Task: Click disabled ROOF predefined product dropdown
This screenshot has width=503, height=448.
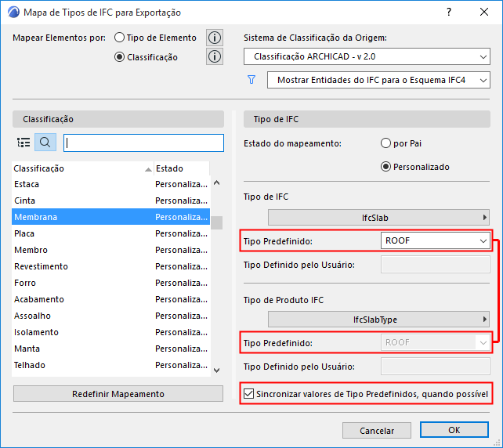Action: [x=436, y=342]
